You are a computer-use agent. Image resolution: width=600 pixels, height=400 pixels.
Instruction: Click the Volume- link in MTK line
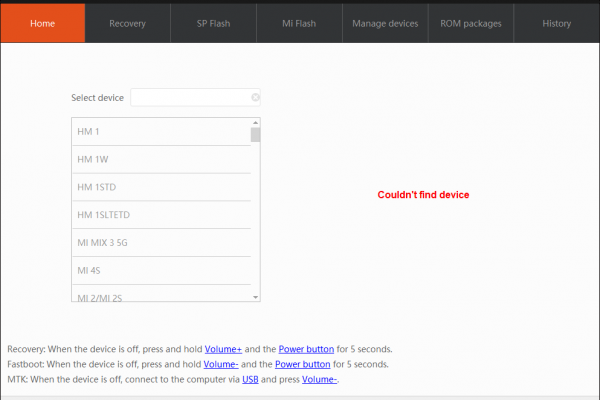click(x=320, y=379)
